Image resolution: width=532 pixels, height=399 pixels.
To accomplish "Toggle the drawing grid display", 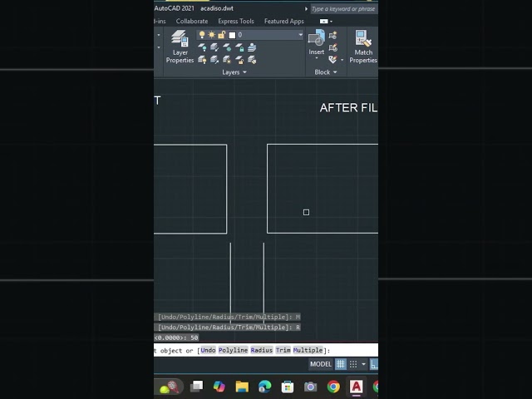I will point(341,364).
